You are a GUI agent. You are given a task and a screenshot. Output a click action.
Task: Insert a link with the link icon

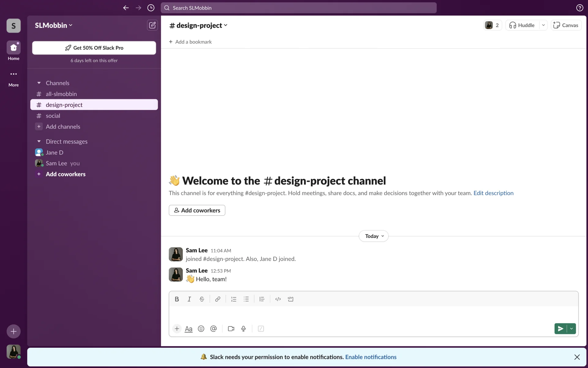point(217,299)
